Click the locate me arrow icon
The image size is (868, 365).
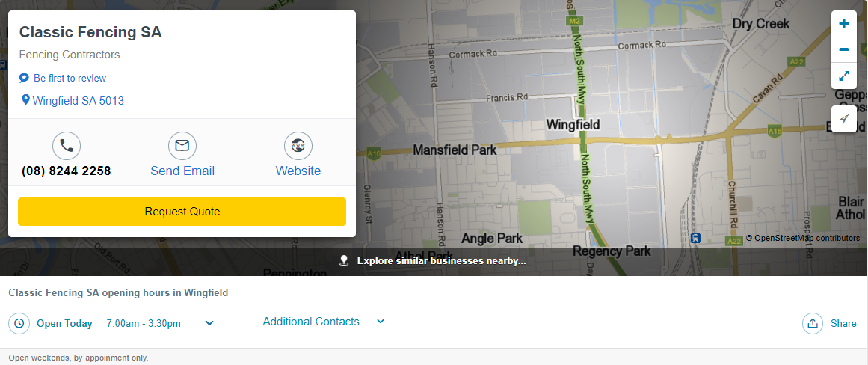pyautogui.click(x=843, y=118)
